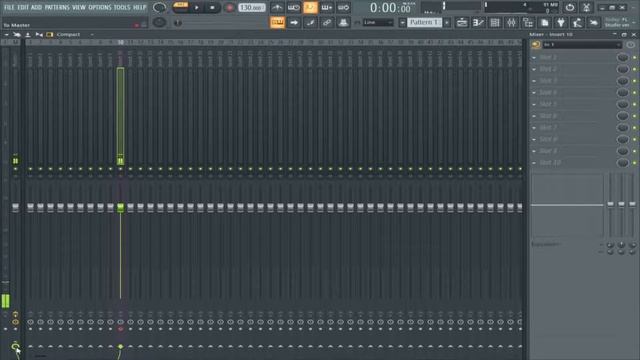Screen dimensions: 640x360
Task: Open the PATTERNS menu
Action: pos(57,7)
